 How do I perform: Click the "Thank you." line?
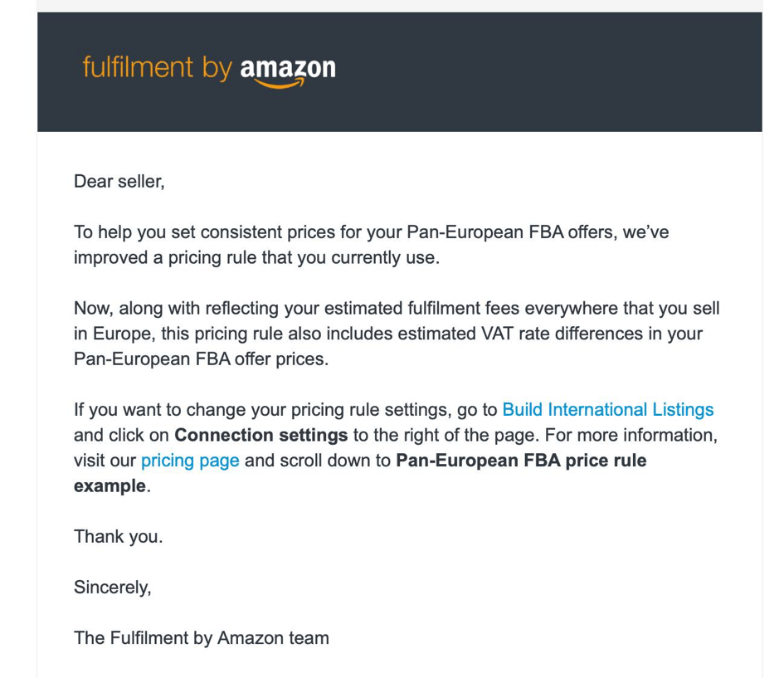[118, 537]
